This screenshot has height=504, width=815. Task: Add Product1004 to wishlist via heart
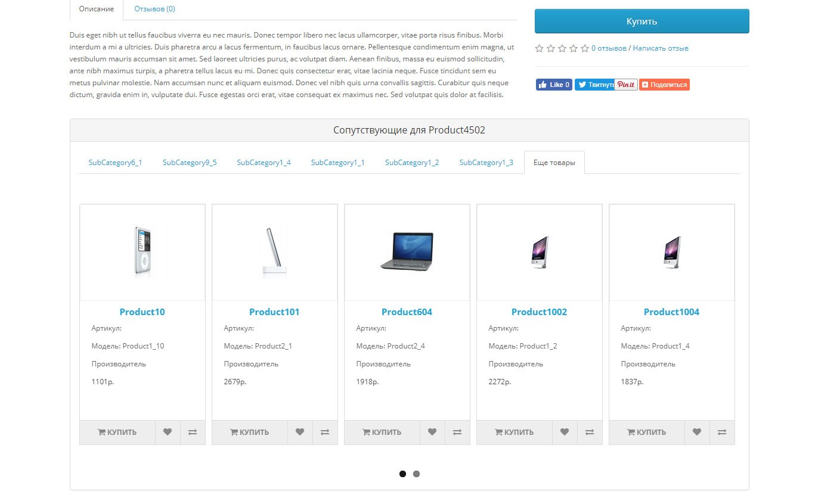click(x=697, y=433)
